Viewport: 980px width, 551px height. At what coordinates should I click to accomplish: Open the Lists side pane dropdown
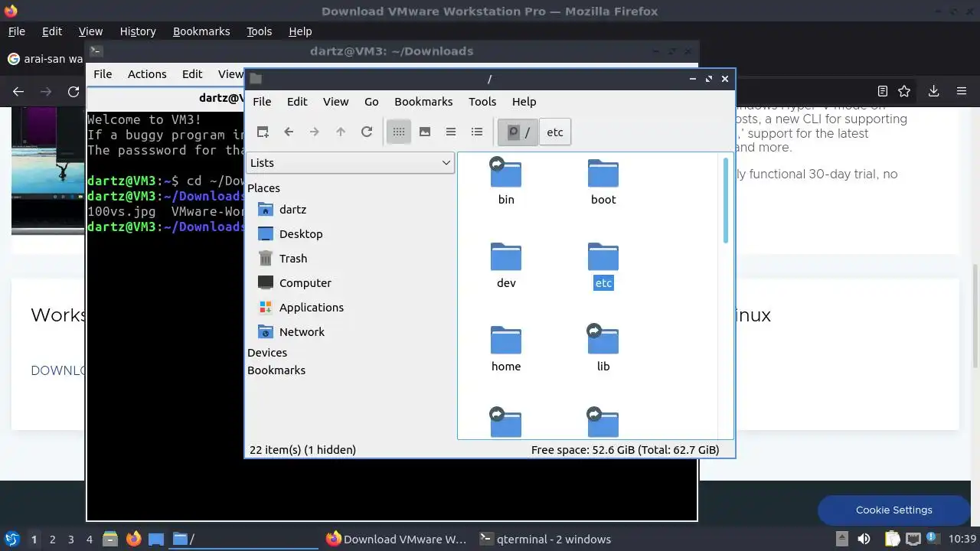pyautogui.click(x=350, y=162)
